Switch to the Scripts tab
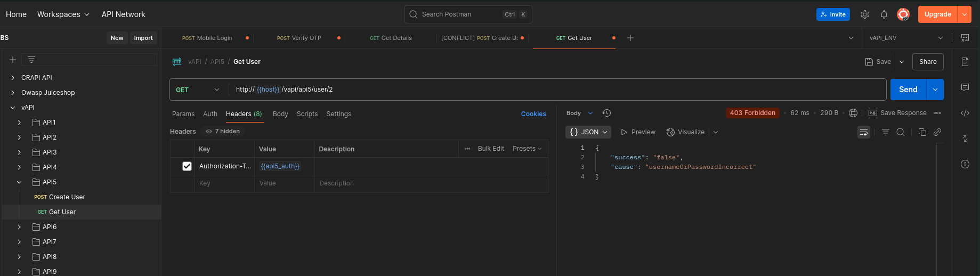This screenshot has width=980, height=276. [307, 114]
